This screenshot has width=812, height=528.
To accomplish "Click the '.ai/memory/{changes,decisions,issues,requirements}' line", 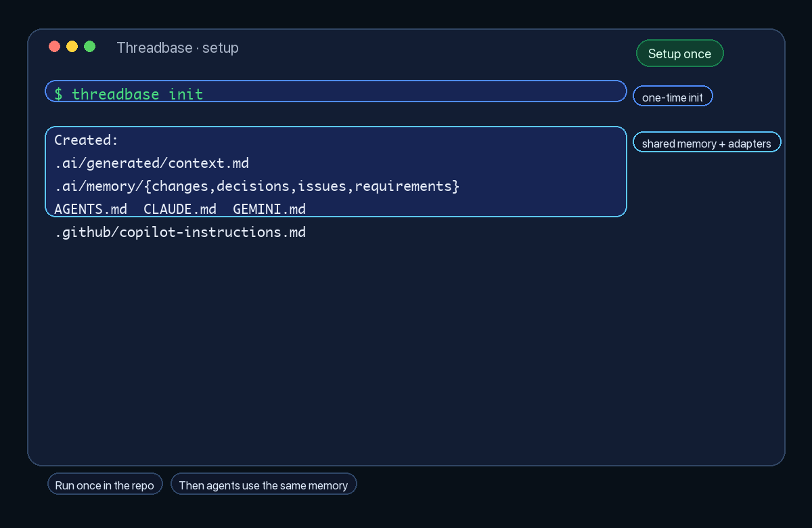I will coord(257,186).
